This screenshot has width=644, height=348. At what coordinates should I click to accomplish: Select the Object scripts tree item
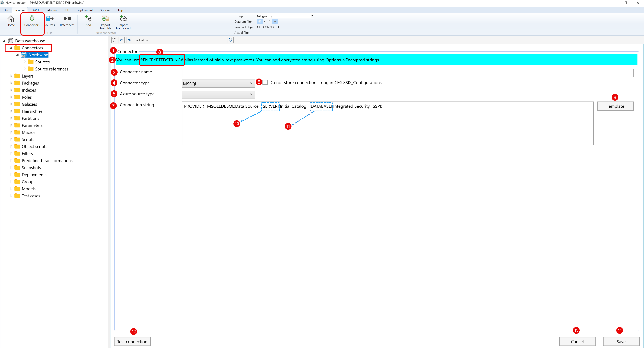pyautogui.click(x=35, y=146)
